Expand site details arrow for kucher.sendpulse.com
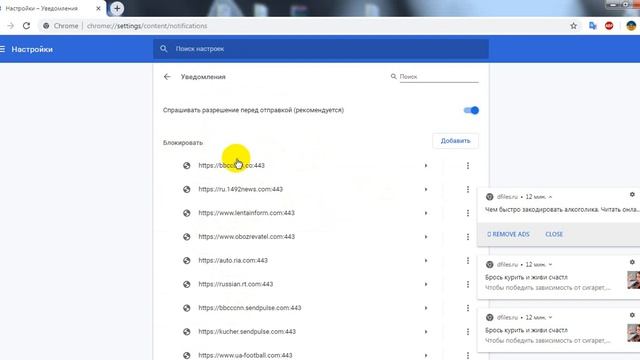Image resolution: width=640 pixels, height=360 pixels. 426,331
